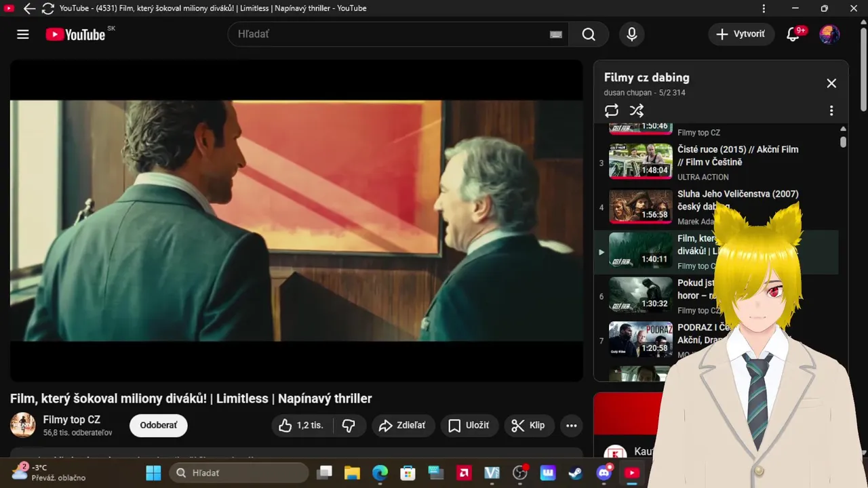Click the magnifier search button
Viewport: 868px width, 488px height.
point(589,35)
